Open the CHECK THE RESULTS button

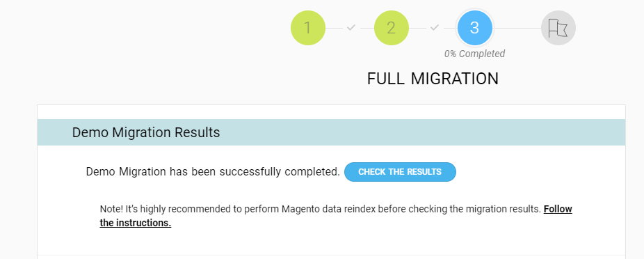pyautogui.click(x=400, y=172)
